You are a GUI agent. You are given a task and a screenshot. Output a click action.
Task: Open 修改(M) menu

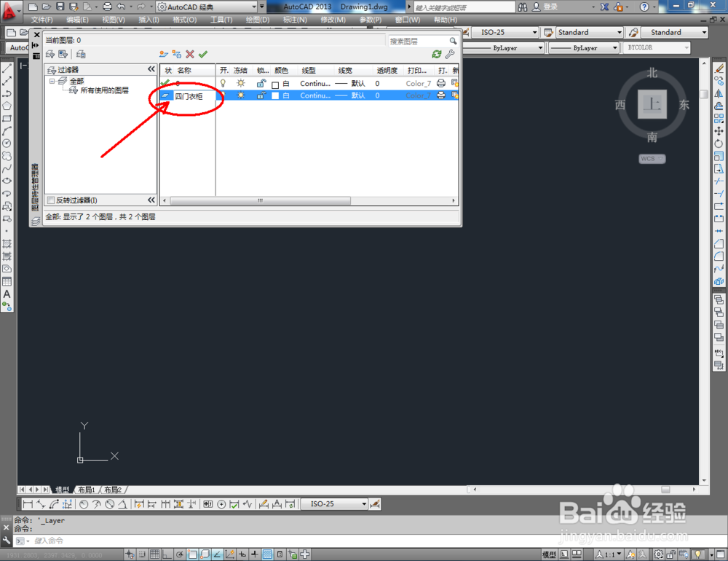tap(333, 20)
